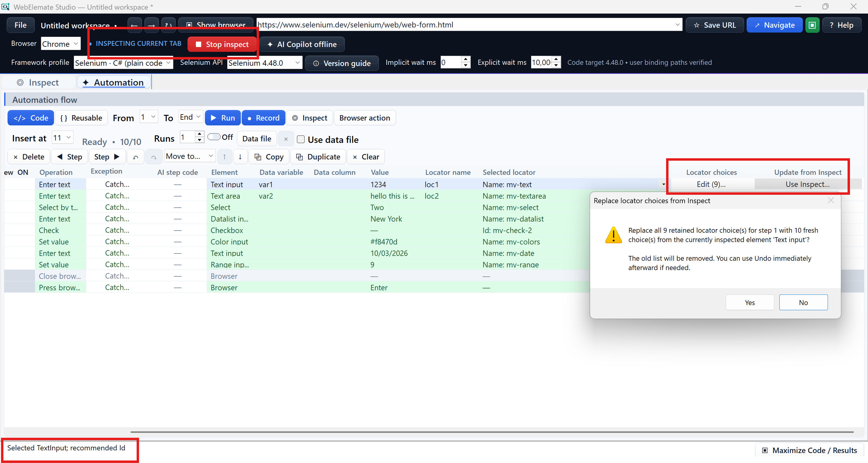
Task: Click the Stop inspect button
Action: coord(222,44)
